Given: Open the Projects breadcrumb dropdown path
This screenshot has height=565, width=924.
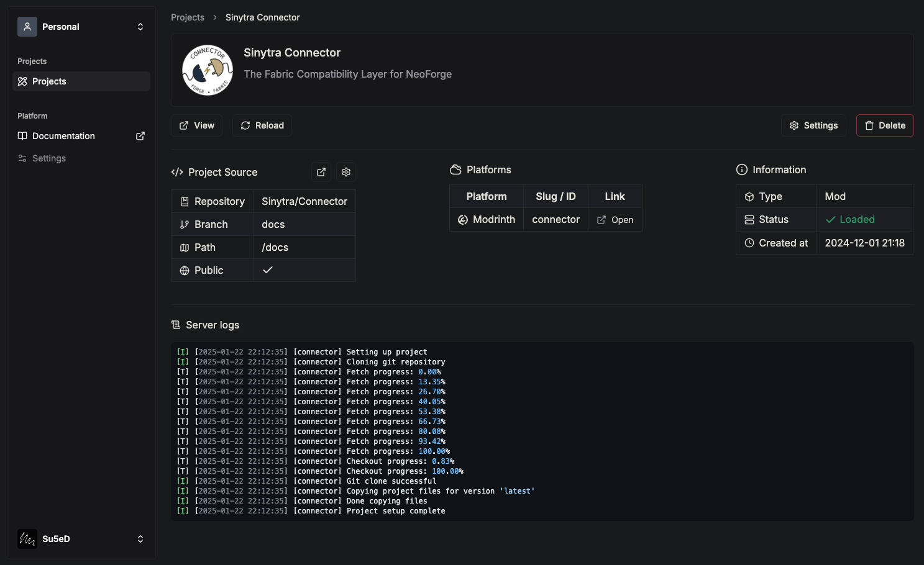Looking at the screenshot, I should point(187,17).
